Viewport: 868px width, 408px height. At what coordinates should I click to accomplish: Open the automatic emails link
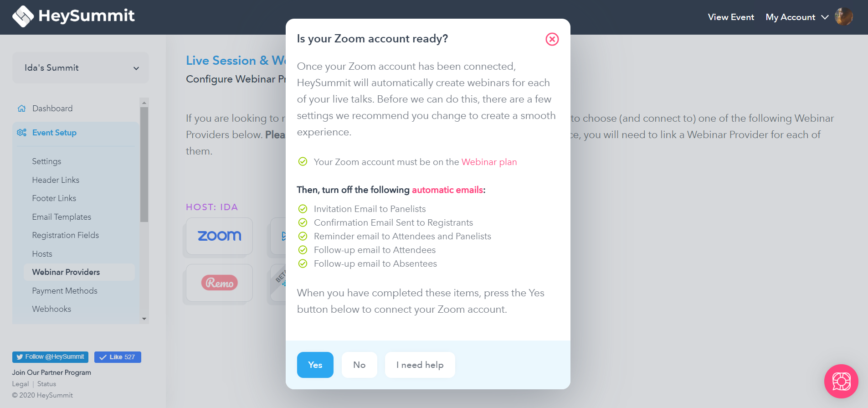(x=447, y=190)
